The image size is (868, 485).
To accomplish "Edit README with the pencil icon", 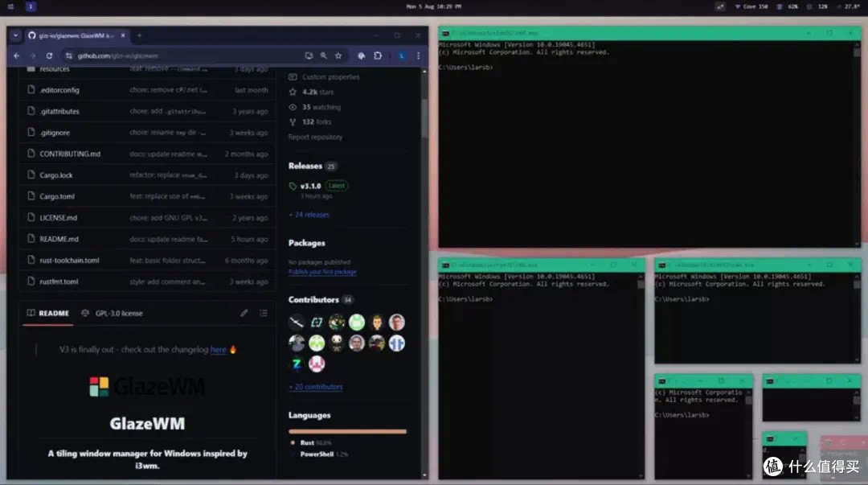I will (x=244, y=313).
